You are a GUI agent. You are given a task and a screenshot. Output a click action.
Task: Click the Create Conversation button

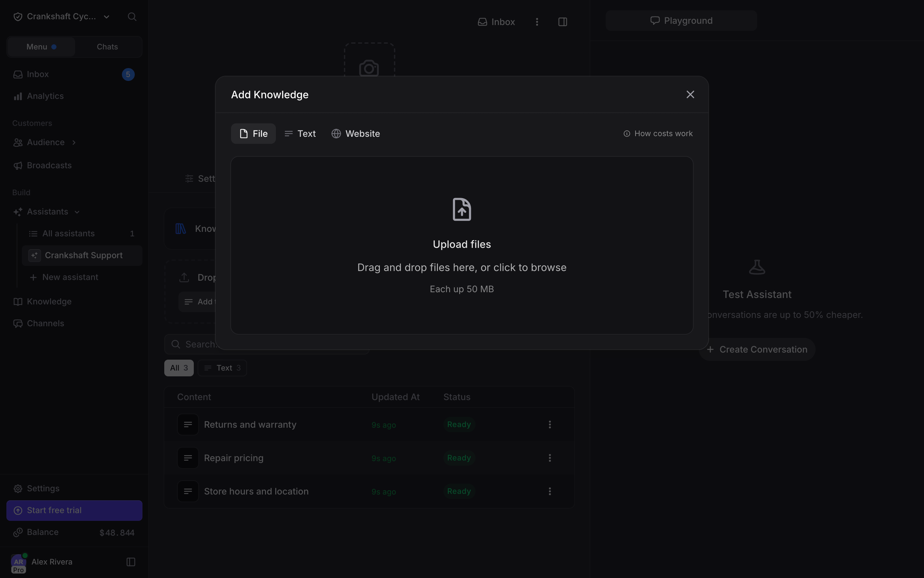click(757, 349)
